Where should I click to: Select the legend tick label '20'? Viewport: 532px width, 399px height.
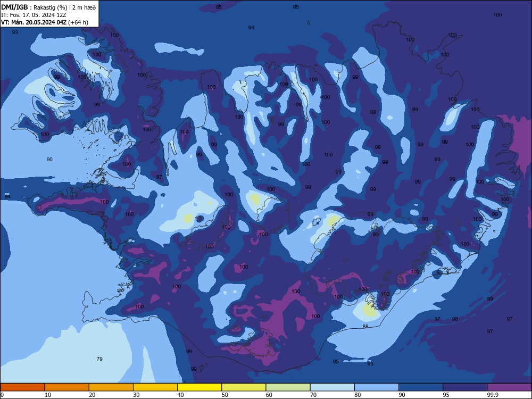click(x=92, y=395)
